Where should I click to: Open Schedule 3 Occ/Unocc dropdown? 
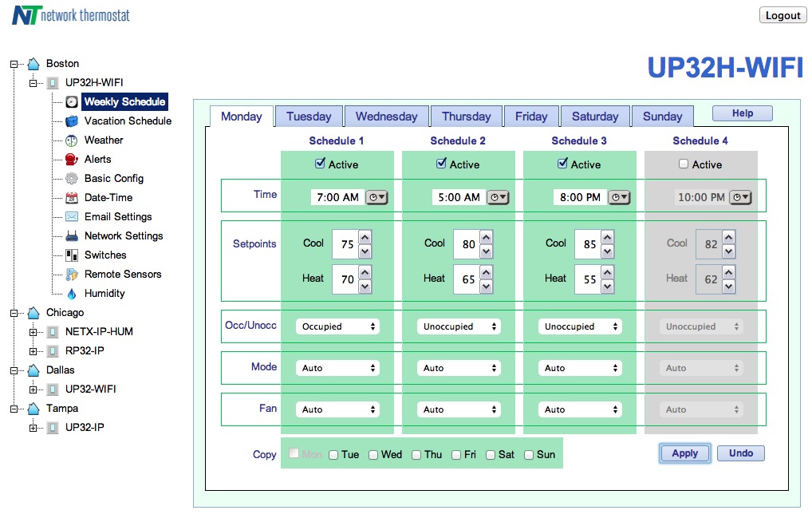click(x=580, y=326)
